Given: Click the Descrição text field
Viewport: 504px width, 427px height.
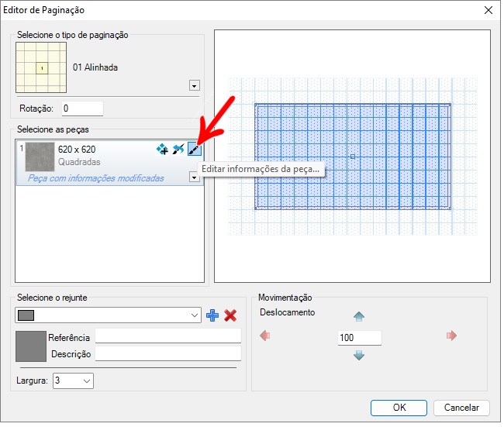Looking at the screenshot, I should 167,354.
